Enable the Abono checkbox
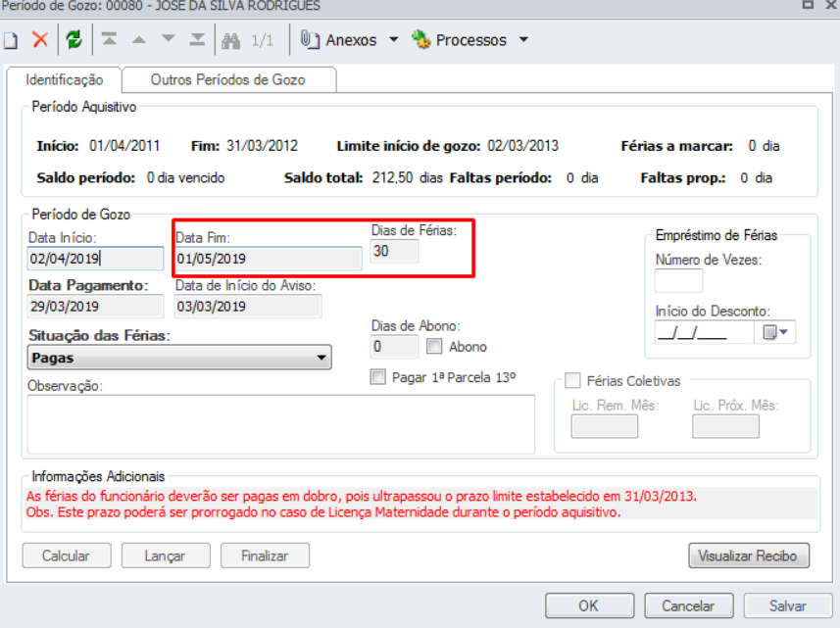840x628 pixels. point(434,347)
